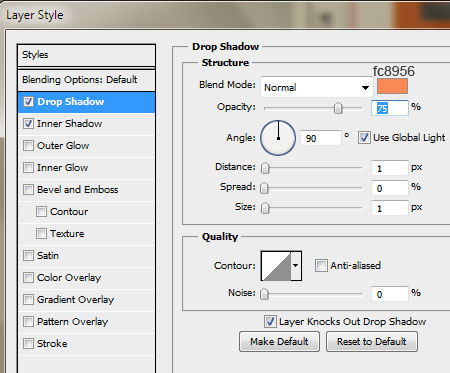
Task: Click the contour curve thumbnail preview
Action: click(x=276, y=266)
